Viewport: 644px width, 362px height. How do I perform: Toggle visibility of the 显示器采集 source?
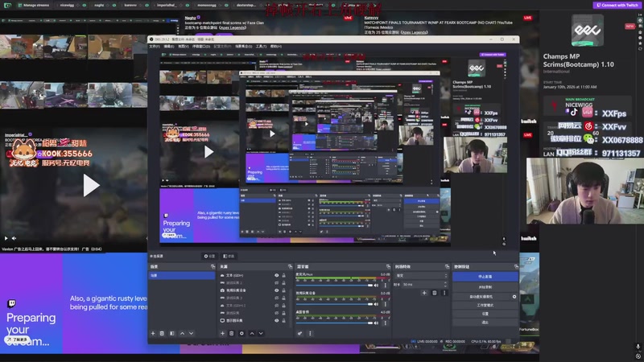pyautogui.click(x=276, y=320)
